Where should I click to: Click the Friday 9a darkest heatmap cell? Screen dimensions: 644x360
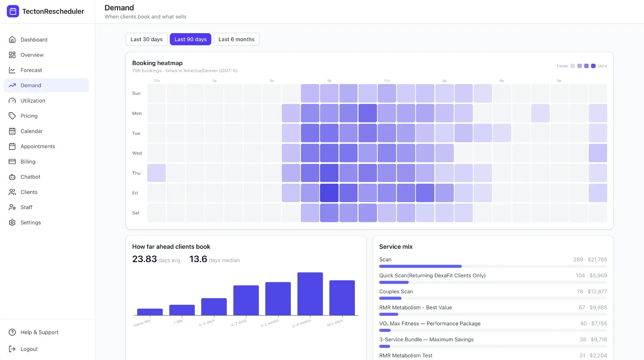(329, 193)
